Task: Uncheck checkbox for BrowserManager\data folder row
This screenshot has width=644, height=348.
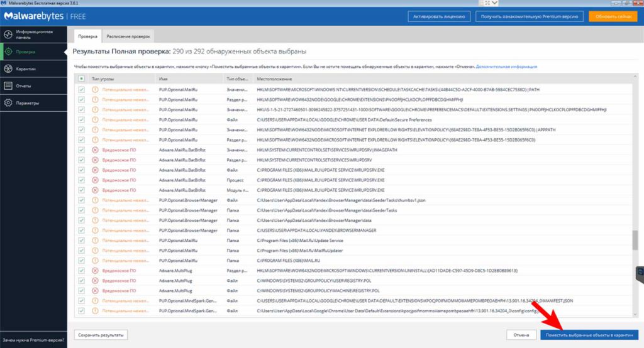Action: pyautogui.click(x=81, y=220)
